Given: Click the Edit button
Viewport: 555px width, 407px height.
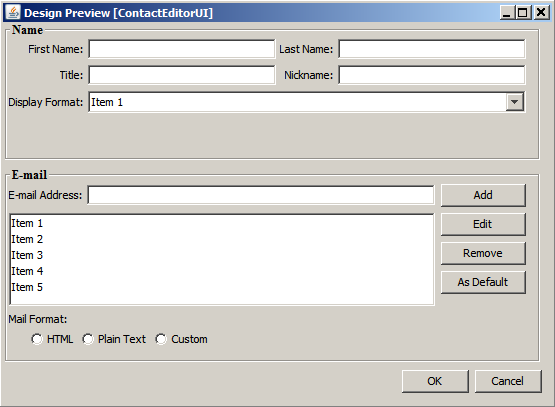Looking at the screenshot, I should pyautogui.click(x=483, y=224).
